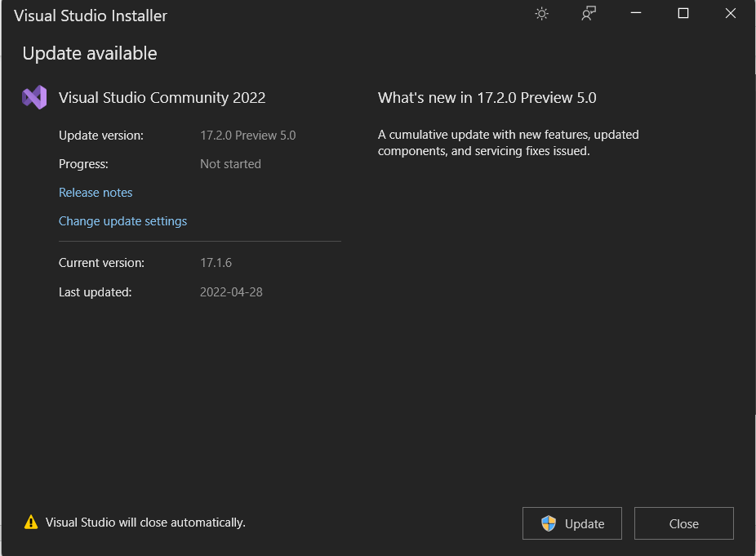The image size is (756, 556).
Task: Toggle the theme with the sun icon
Action: pyautogui.click(x=542, y=14)
